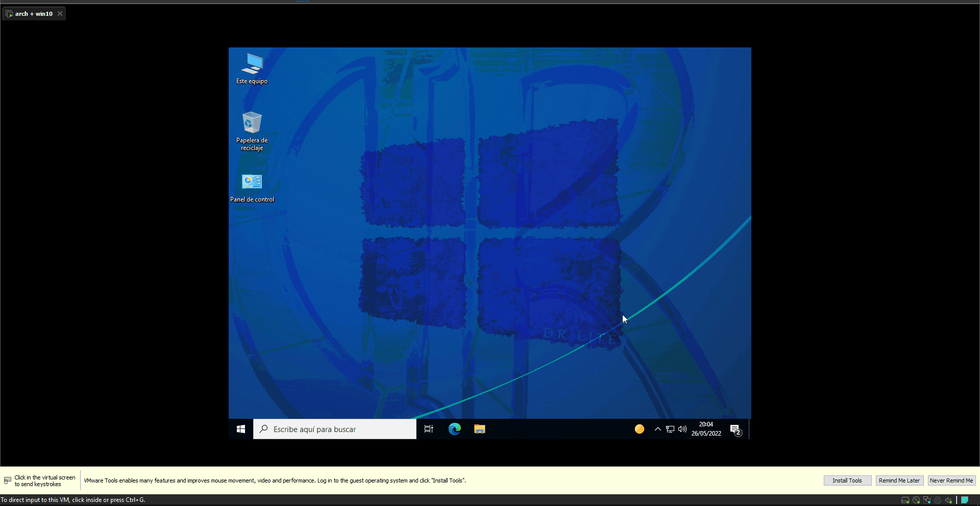
Task: Open the teal message log icon
Action: [x=965, y=500]
